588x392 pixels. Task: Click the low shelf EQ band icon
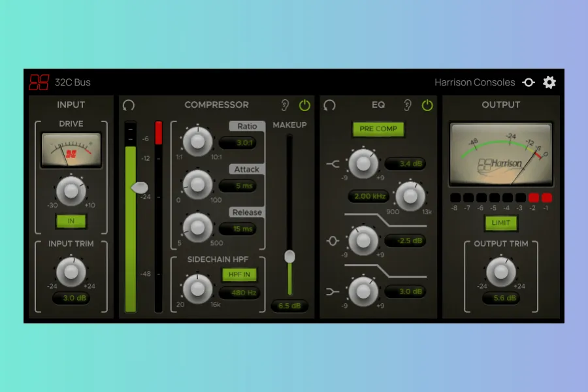click(x=333, y=291)
